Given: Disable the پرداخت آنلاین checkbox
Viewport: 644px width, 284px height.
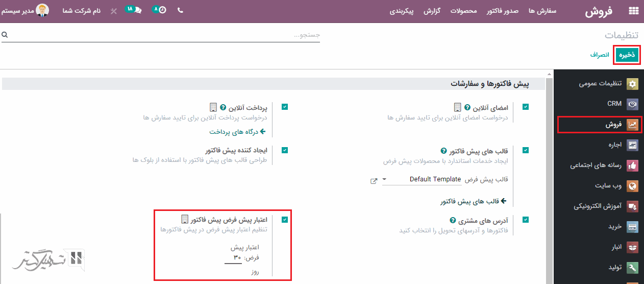Looking at the screenshot, I should 285,107.
